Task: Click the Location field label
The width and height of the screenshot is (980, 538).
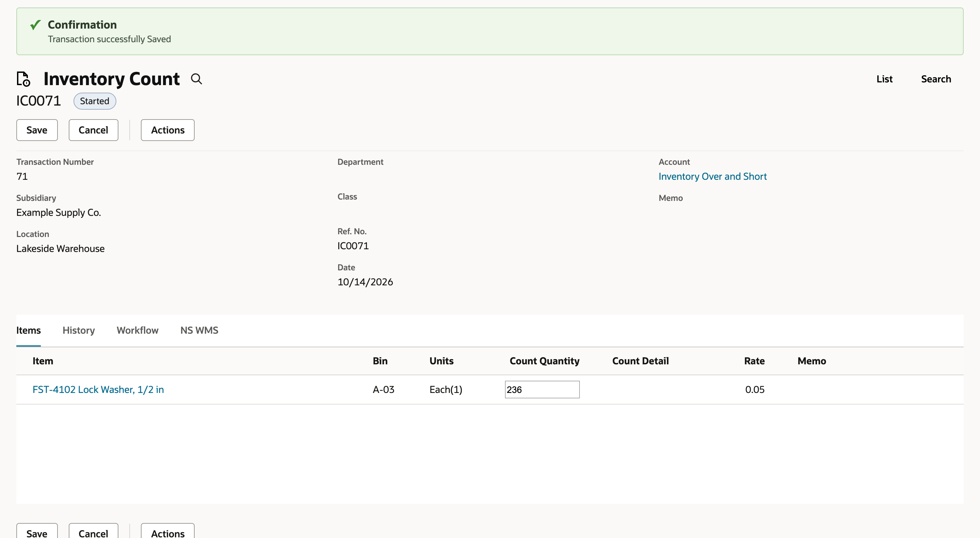Action: 33,234
